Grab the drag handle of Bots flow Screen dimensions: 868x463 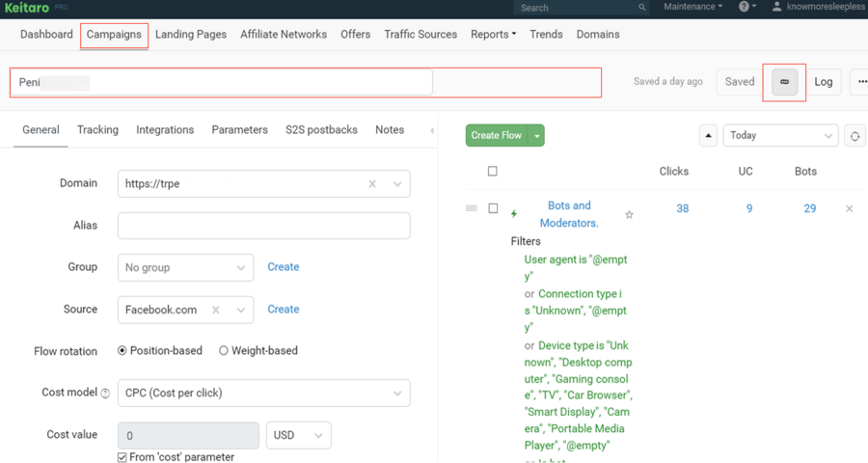click(472, 208)
